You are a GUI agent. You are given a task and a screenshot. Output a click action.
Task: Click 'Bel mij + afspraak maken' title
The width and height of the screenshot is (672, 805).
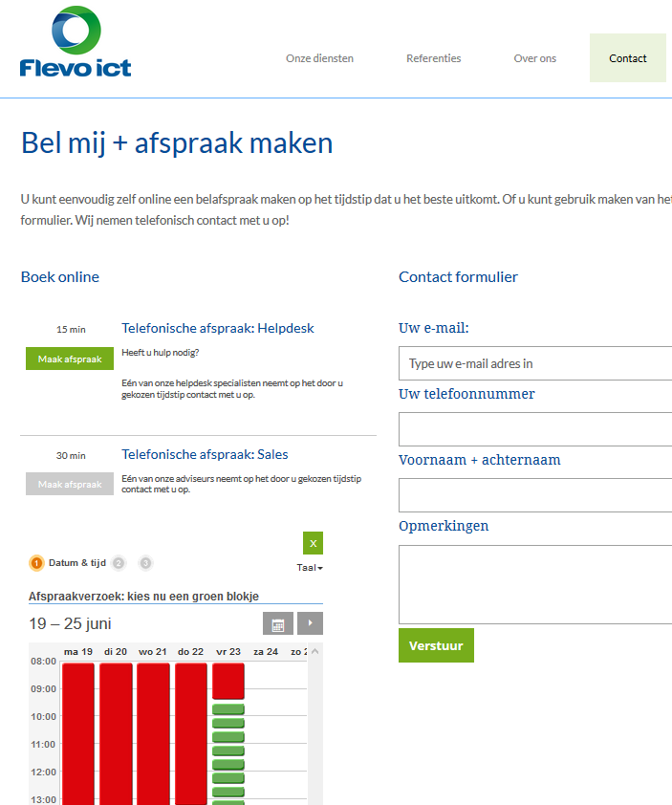click(x=177, y=143)
